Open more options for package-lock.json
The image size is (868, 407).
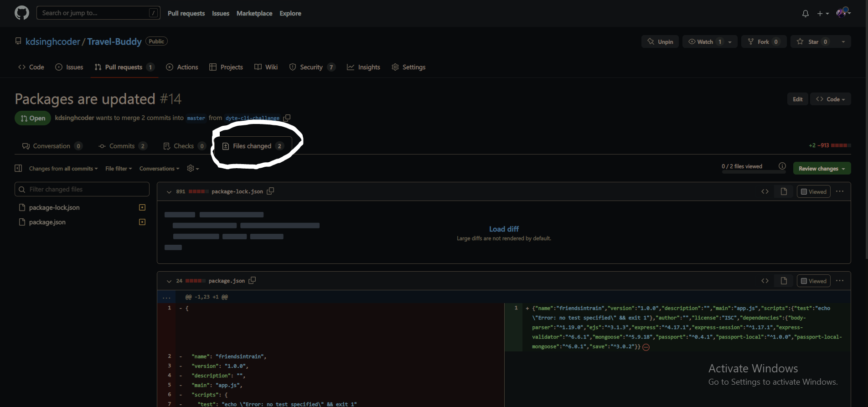(x=840, y=191)
